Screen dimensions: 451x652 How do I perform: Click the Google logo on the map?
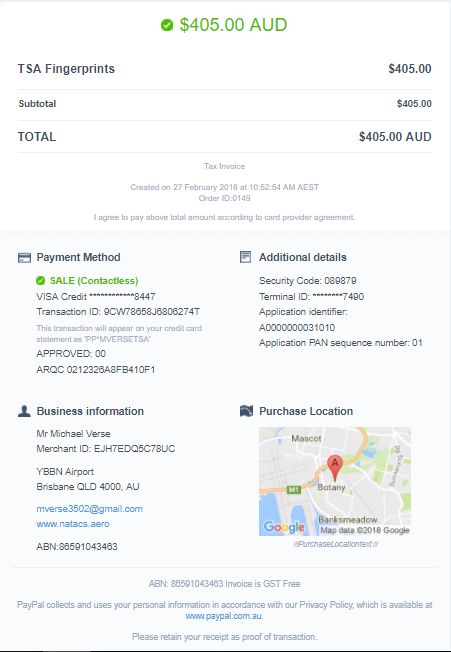coord(284,527)
